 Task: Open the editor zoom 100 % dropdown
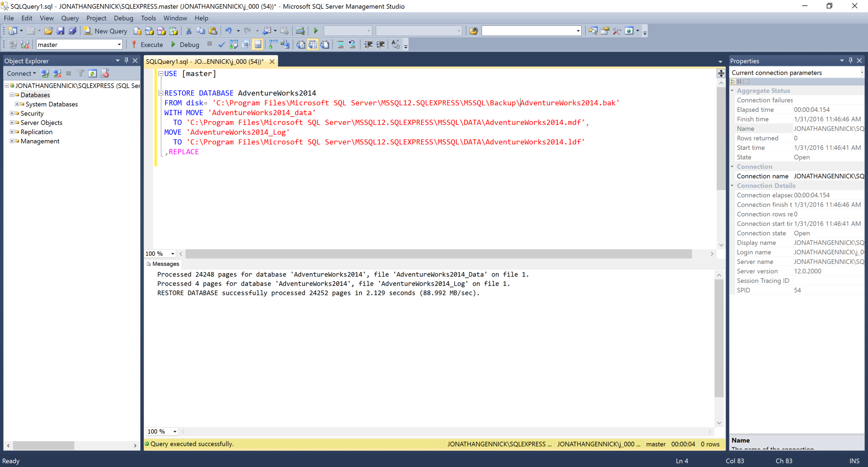[x=173, y=254]
